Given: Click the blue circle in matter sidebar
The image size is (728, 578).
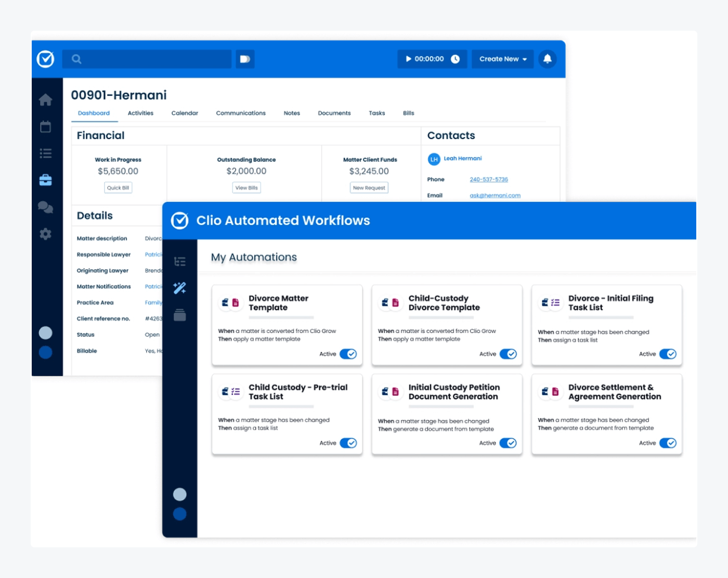Looking at the screenshot, I should click(46, 352).
